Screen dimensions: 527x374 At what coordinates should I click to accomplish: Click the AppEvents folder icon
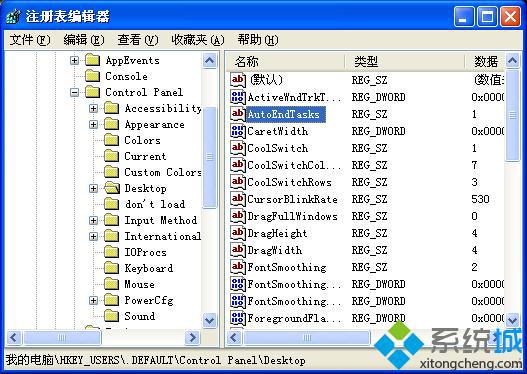(92, 60)
